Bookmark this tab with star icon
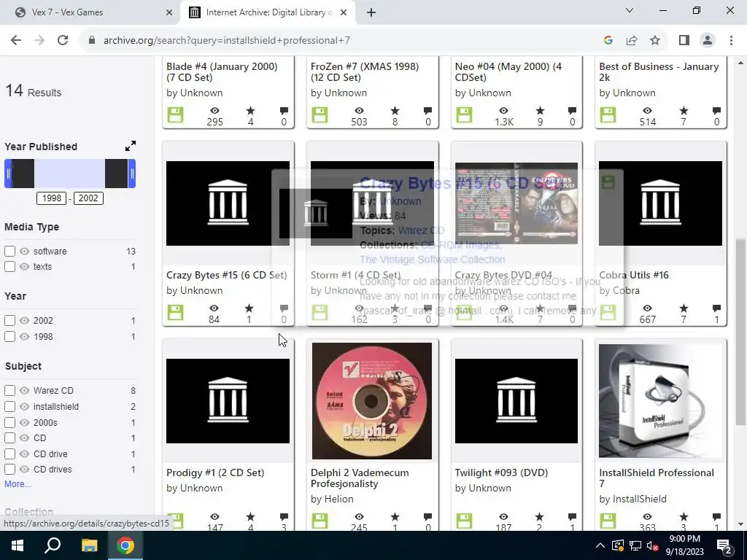 655,41
